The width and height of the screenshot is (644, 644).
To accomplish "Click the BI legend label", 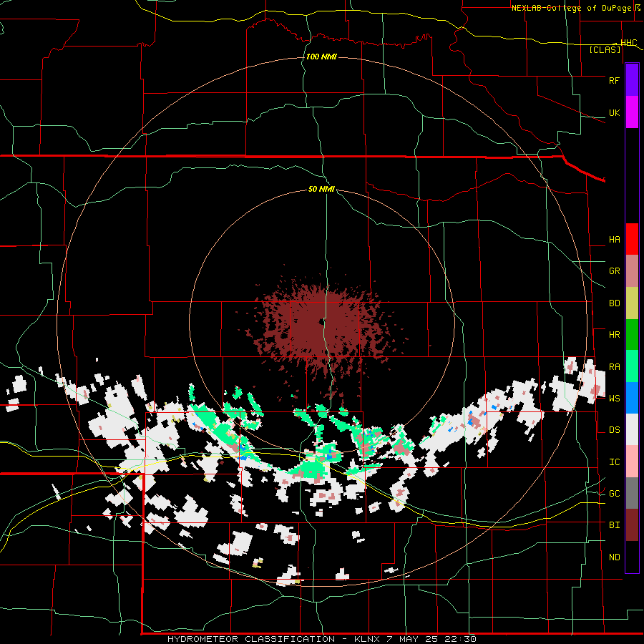I will 614,525.
